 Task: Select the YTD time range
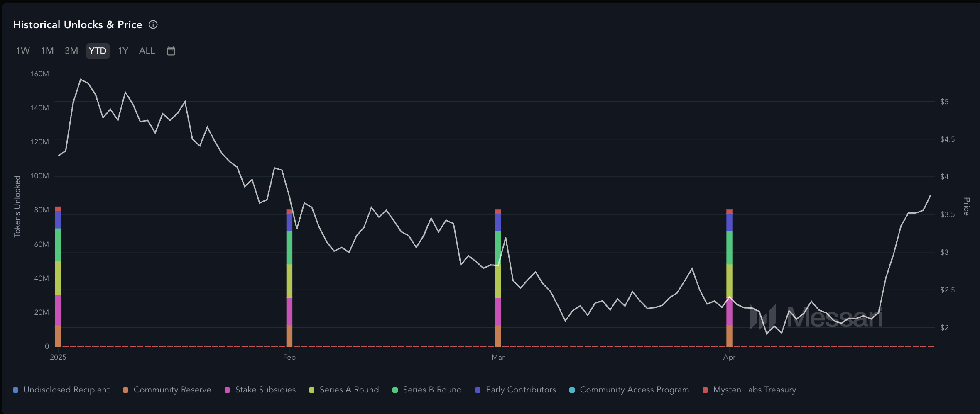coord(98,51)
